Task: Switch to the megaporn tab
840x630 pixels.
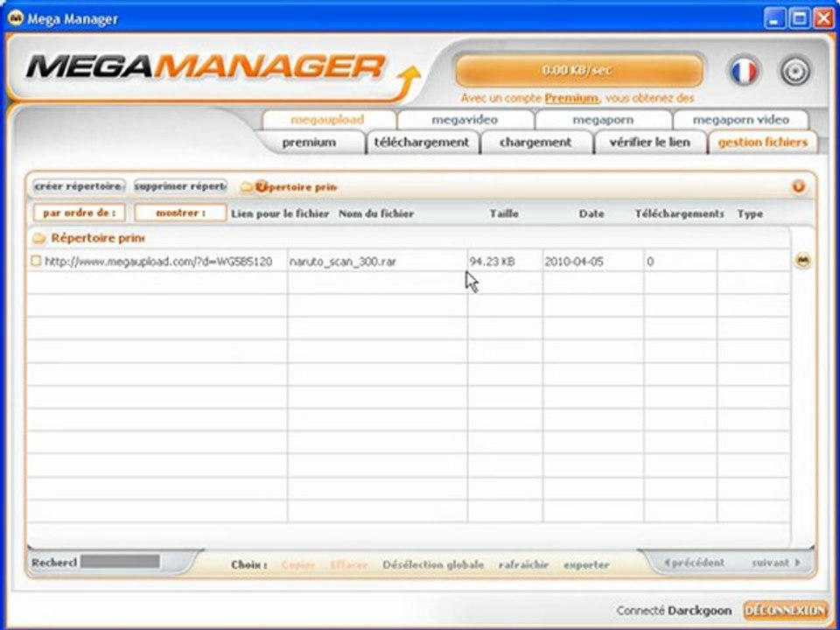Action: tap(603, 120)
